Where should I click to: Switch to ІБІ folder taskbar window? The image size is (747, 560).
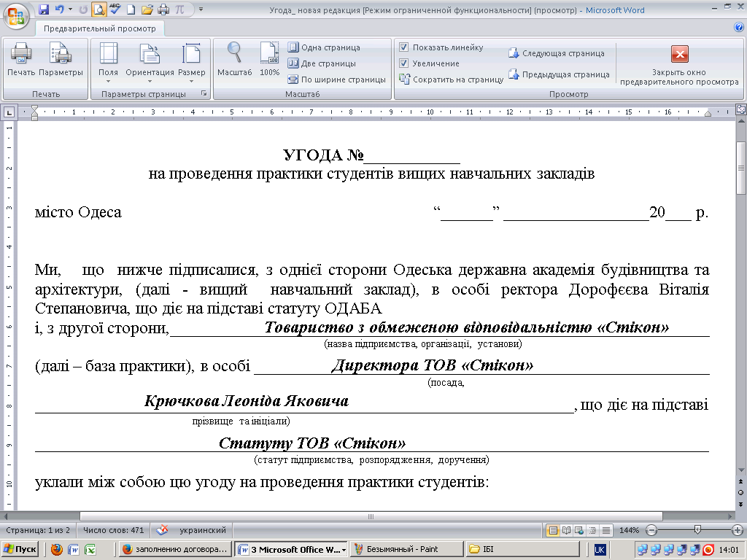point(522,549)
